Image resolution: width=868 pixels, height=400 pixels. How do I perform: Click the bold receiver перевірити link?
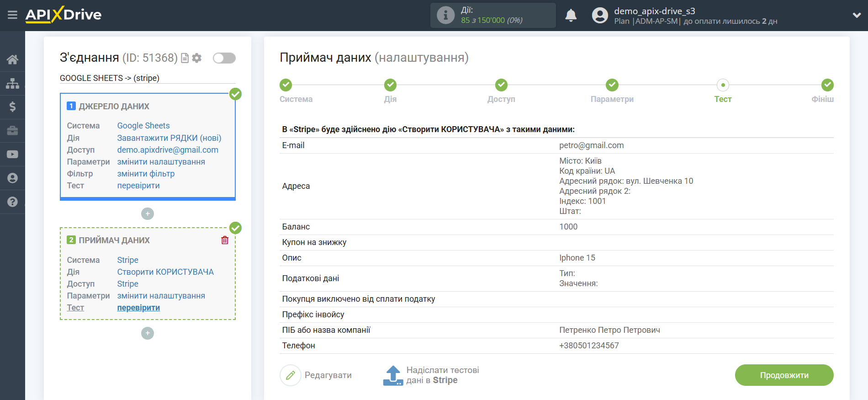coord(138,308)
